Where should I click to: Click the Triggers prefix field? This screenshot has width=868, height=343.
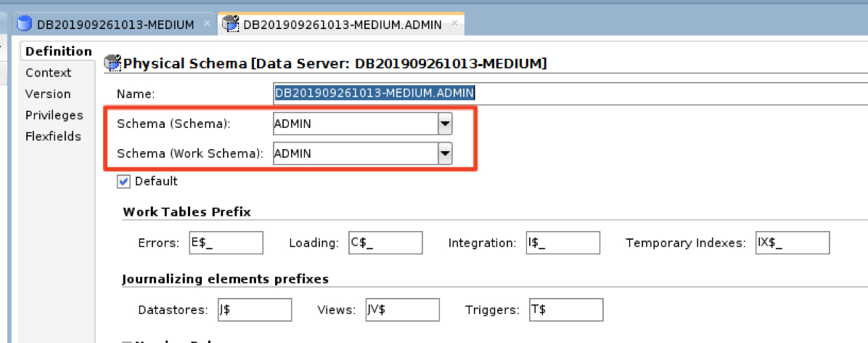click(x=566, y=310)
